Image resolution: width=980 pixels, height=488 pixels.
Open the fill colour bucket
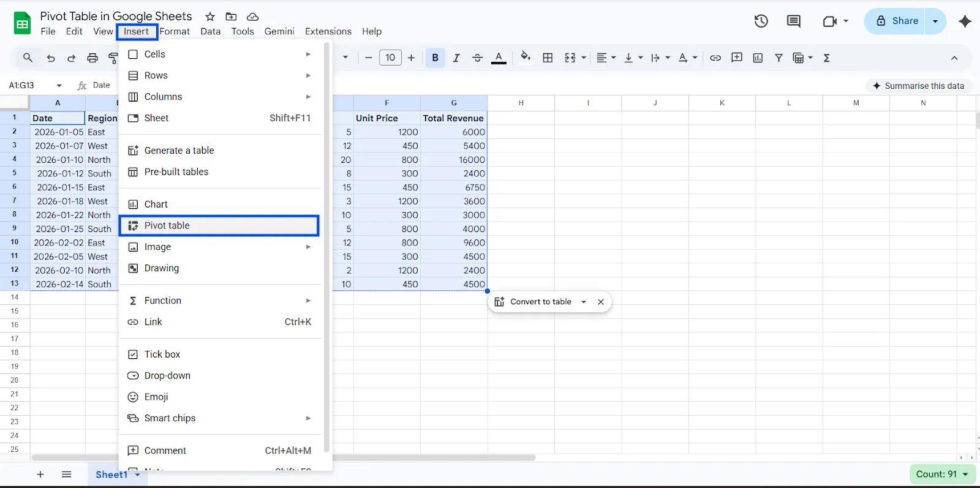pyautogui.click(x=526, y=57)
